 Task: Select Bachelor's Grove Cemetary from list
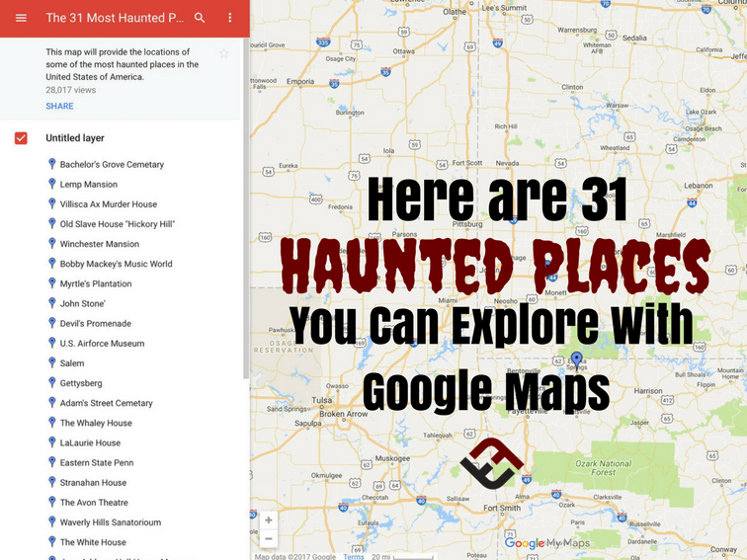click(112, 165)
